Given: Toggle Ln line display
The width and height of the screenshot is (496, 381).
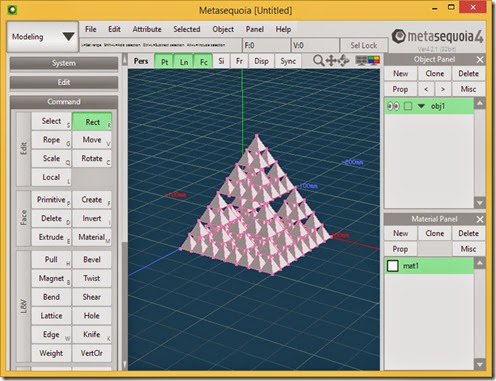Looking at the screenshot, I should [x=184, y=62].
